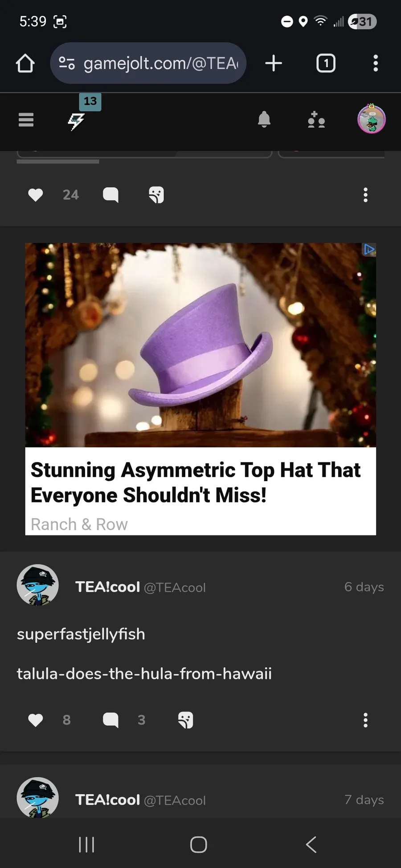
Task: Like the superfastjellyfish post
Action: [x=36, y=720]
